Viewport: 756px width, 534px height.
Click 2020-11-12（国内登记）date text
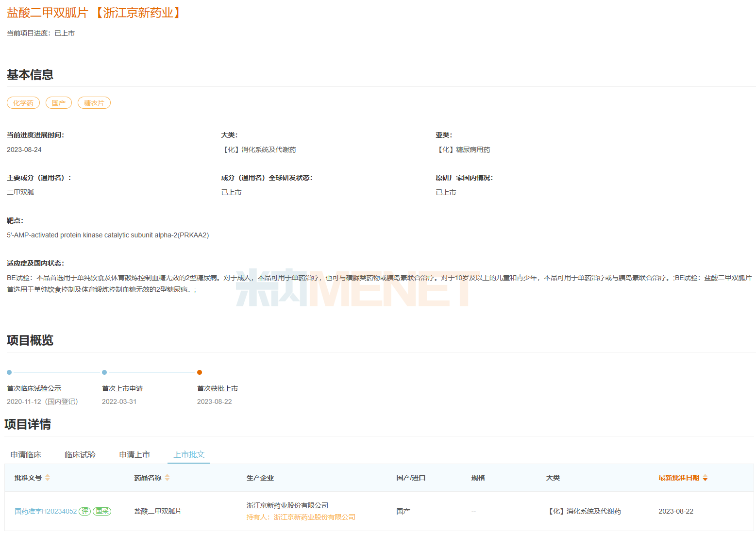(x=42, y=401)
